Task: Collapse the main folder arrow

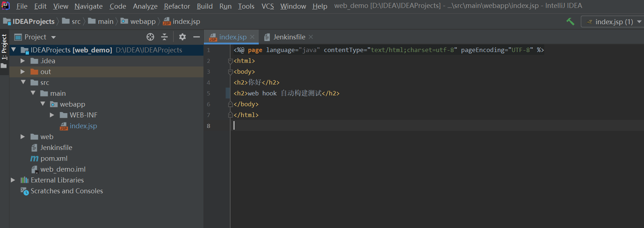Action: click(x=33, y=93)
